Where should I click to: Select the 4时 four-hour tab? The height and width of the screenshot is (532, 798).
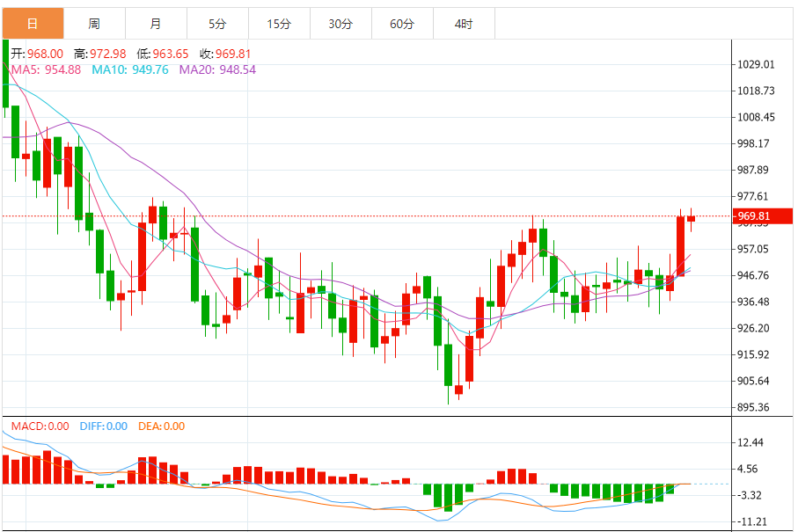click(x=464, y=24)
